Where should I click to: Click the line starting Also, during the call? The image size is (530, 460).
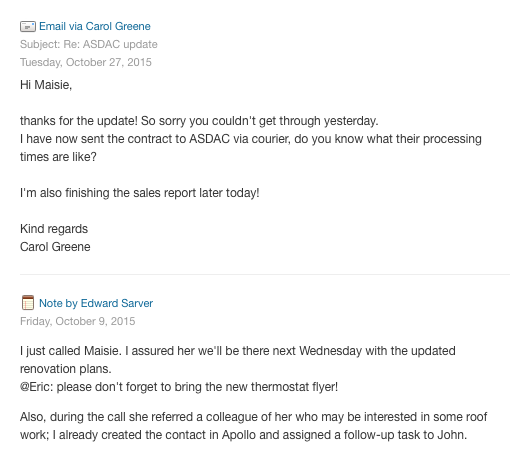(254, 417)
